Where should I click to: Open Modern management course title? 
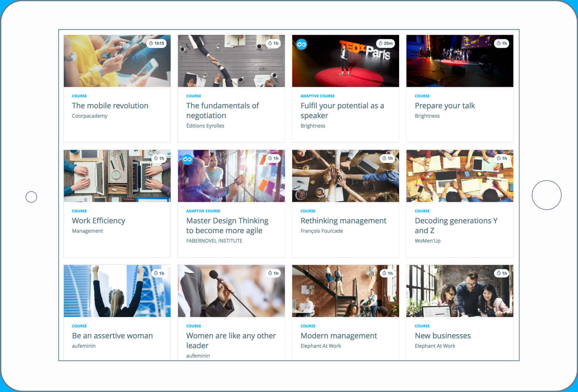pos(339,336)
